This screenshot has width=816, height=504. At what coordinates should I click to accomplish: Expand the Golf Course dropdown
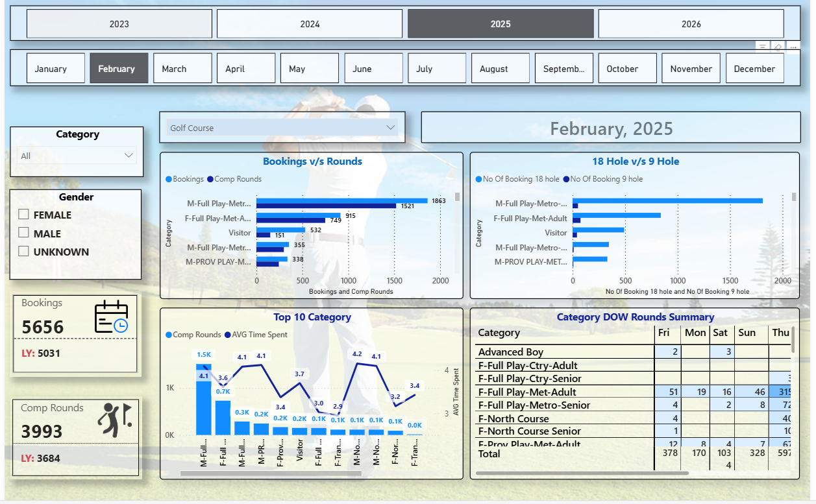click(282, 128)
